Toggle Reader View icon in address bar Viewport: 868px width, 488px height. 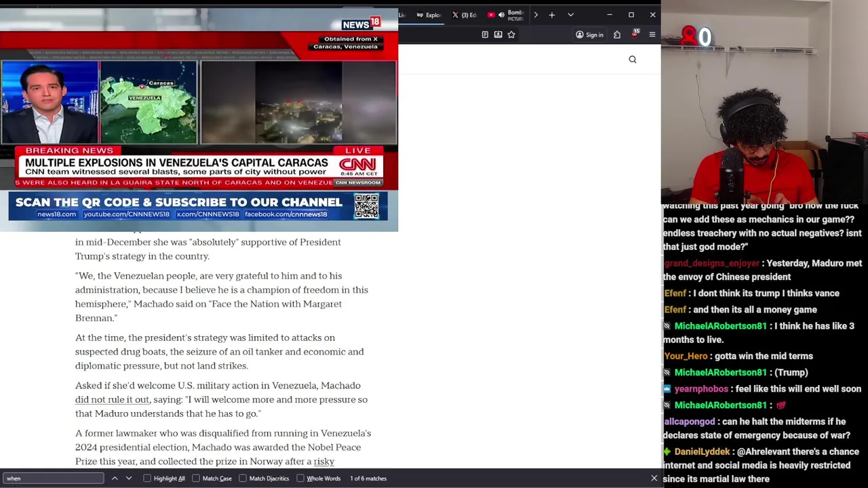[485, 35]
